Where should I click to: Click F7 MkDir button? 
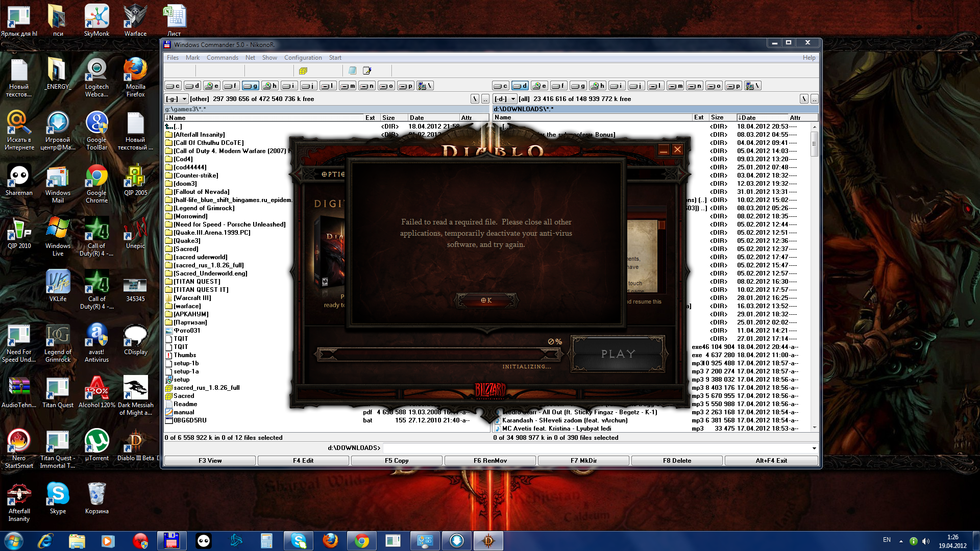tap(583, 460)
